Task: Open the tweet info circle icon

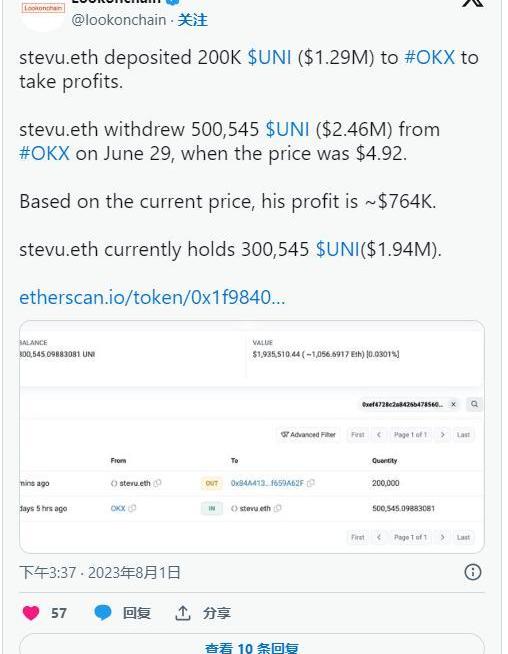Action: (473, 572)
